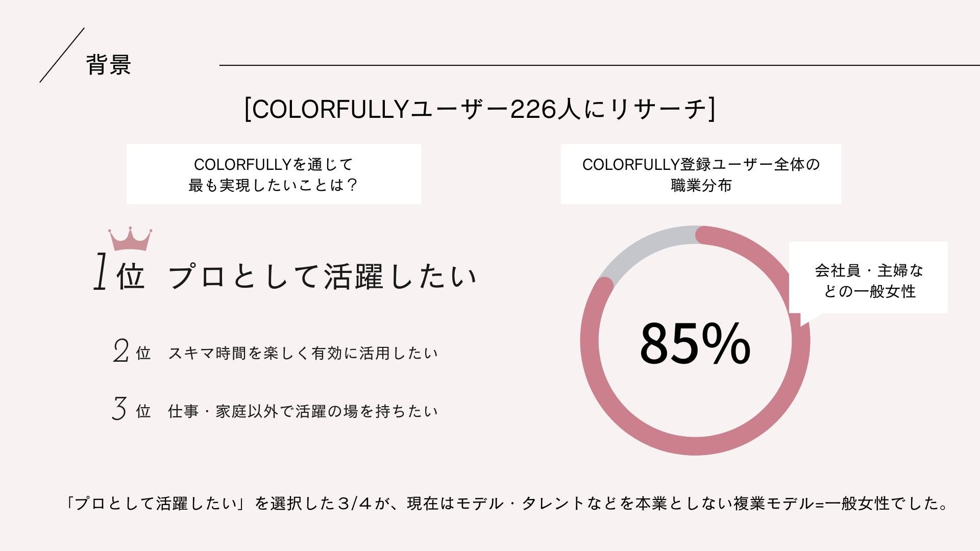Click the 1位 rank number
980x551 pixels.
[119, 275]
